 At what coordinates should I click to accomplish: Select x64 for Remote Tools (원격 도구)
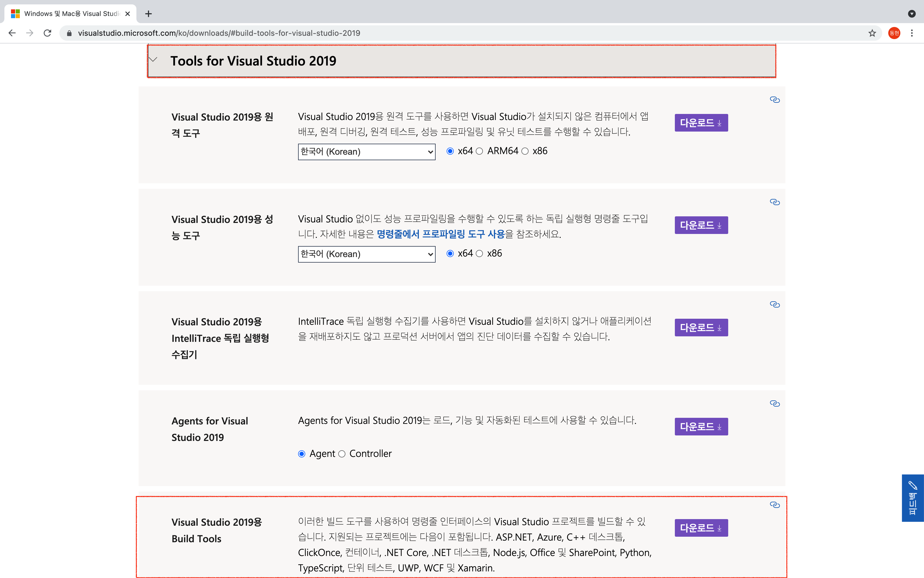pos(450,151)
